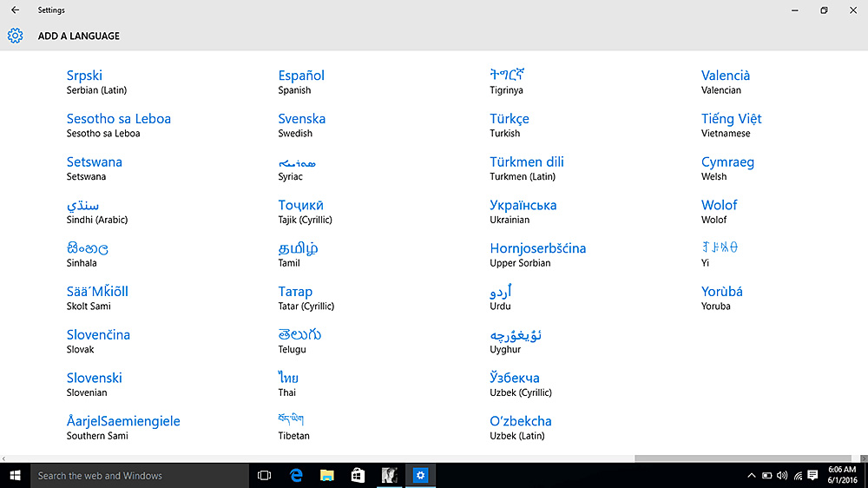868x488 pixels.
Task: Check the battery status tray icon
Action: coord(766,476)
